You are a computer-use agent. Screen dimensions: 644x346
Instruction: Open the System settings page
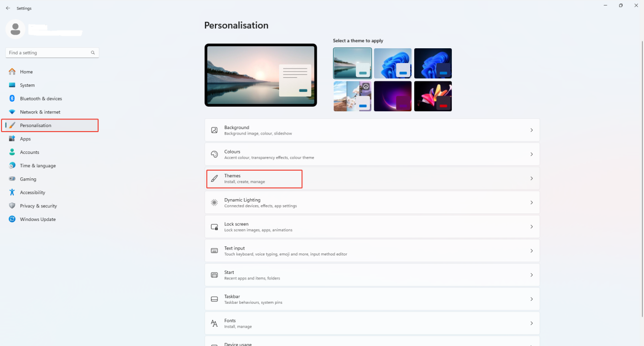pos(27,85)
